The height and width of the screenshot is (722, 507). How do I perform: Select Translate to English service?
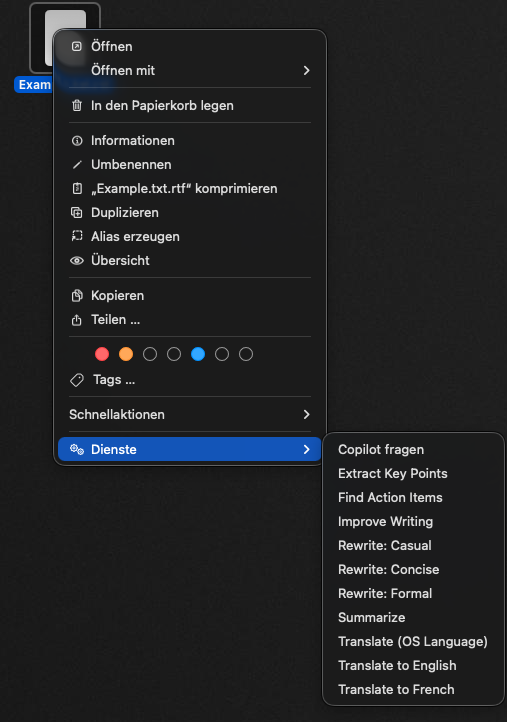pos(413,665)
